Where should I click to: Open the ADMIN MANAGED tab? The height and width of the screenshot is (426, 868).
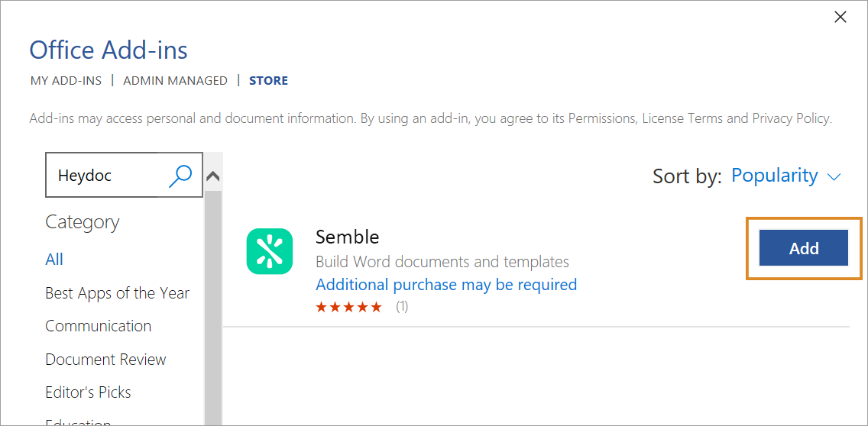click(175, 81)
